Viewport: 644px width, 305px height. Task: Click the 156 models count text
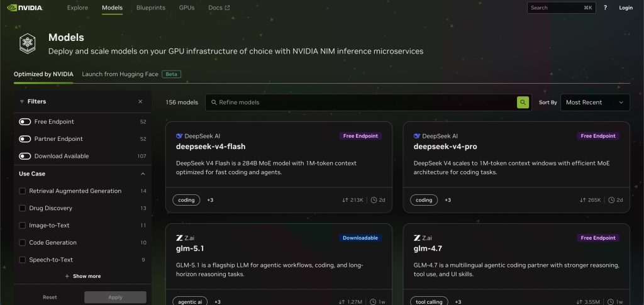coord(182,103)
